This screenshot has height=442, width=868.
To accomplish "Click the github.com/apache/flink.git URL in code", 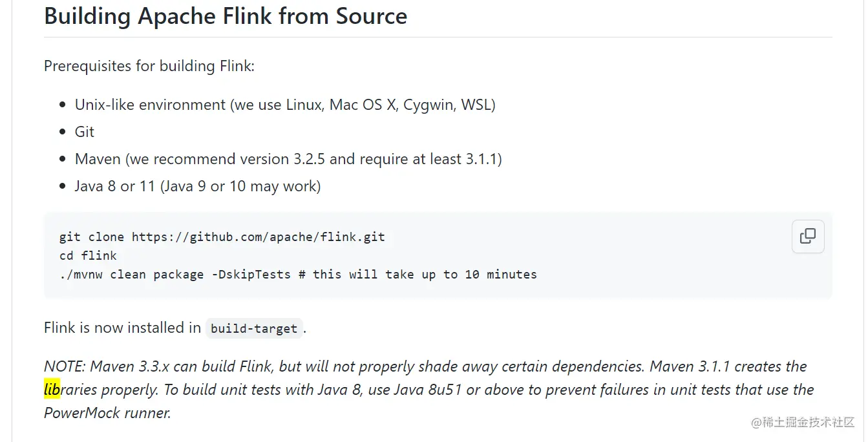I will (x=258, y=237).
